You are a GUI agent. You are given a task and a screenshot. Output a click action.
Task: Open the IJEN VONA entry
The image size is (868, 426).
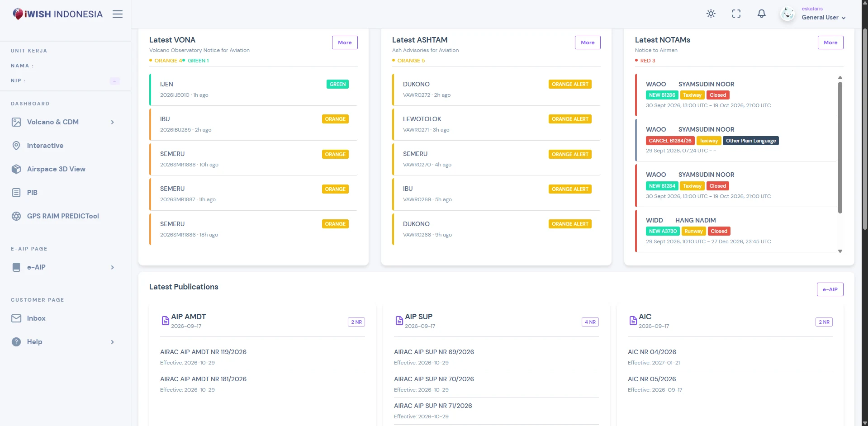(x=253, y=89)
